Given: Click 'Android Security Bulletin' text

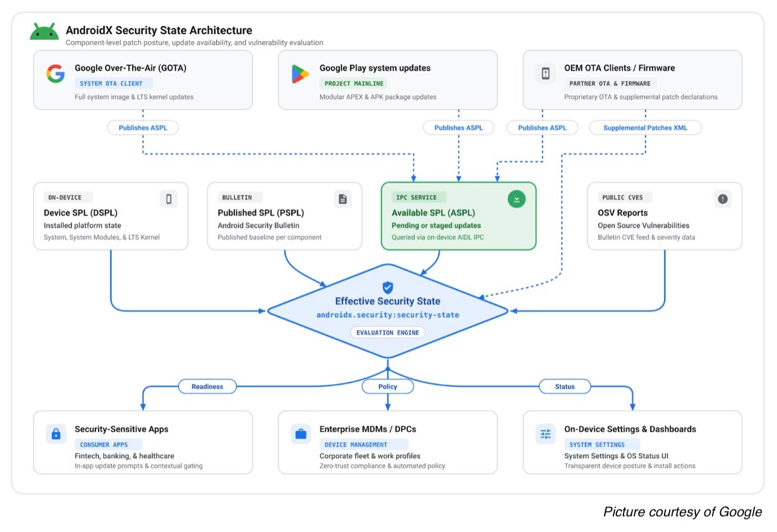Looking at the screenshot, I should (x=258, y=226).
